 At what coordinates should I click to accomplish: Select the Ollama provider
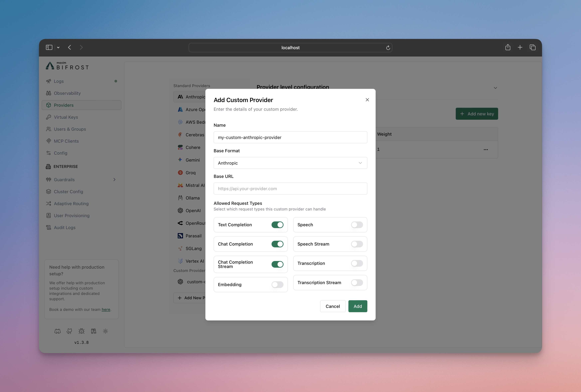[x=193, y=198]
